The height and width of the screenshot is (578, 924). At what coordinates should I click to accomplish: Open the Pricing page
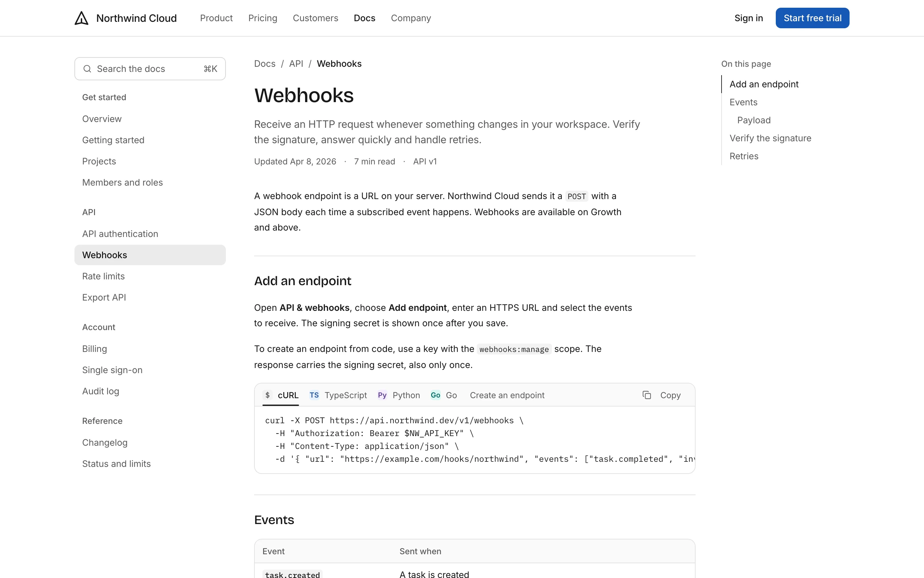click(x=263, y=18)
